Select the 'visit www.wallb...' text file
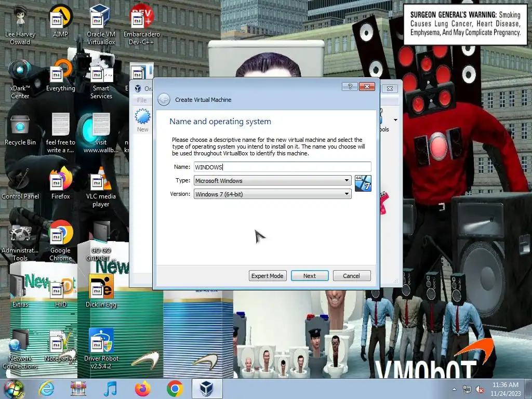 [x=101, y=134]
